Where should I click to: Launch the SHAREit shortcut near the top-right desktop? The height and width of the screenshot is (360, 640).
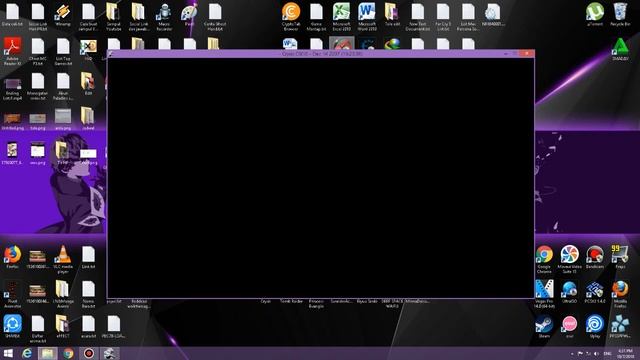(x=620, y=50)
